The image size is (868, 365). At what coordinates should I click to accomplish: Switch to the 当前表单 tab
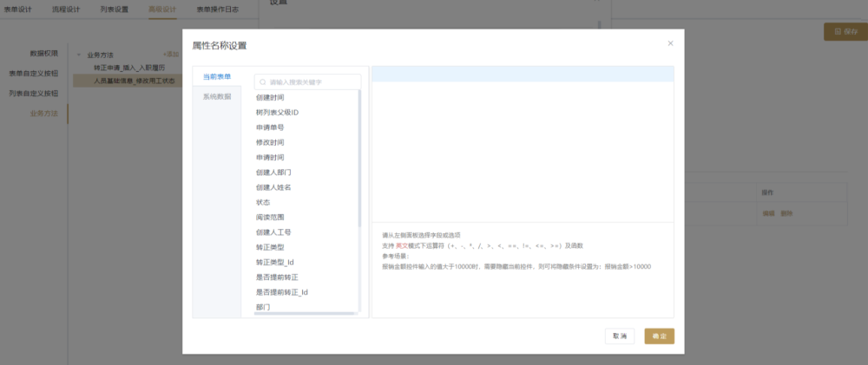pyautogui.click(x=217, y=76)
